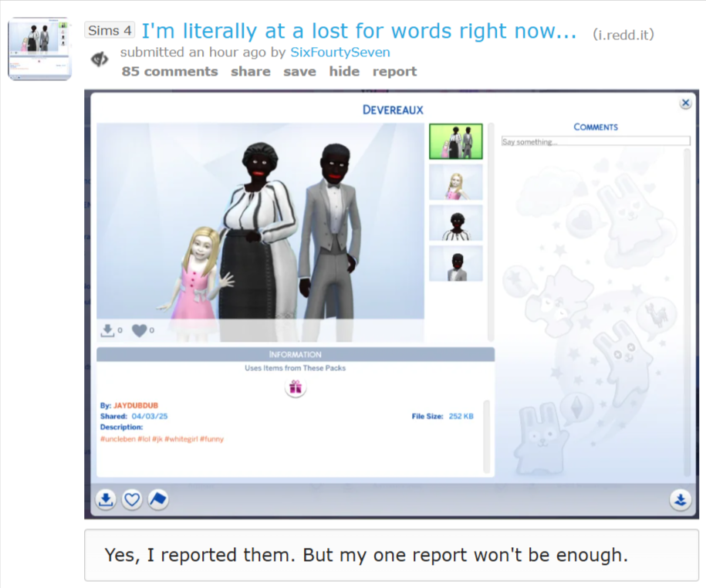Select the blonde child sim thumbnail
This screenshot has width=706, height=588.
pyautogui.click(x=456, y=182)
